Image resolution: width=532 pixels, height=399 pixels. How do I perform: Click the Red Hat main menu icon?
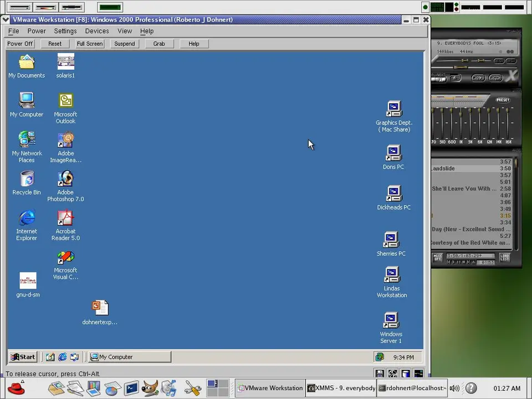pos(16,387)
